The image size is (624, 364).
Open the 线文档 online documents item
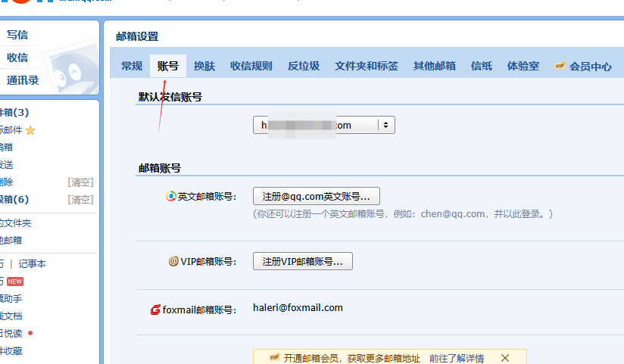[x=11, y=316]
